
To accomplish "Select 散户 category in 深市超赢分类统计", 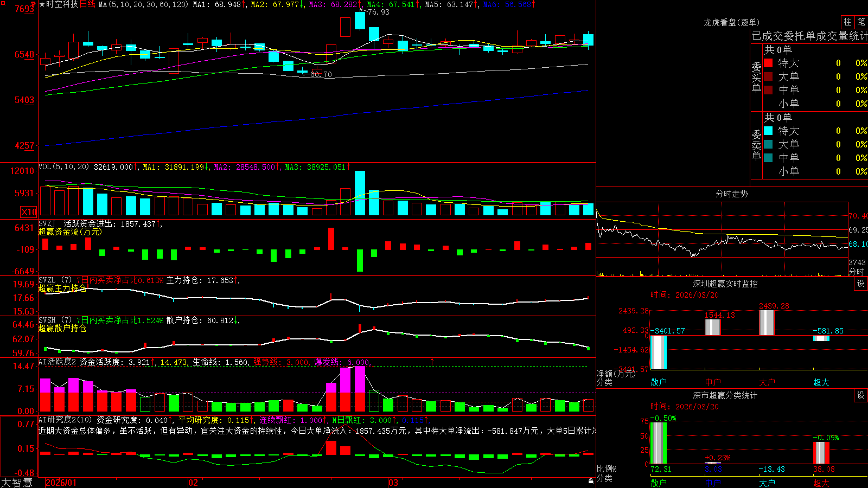I will click(659, 483).
